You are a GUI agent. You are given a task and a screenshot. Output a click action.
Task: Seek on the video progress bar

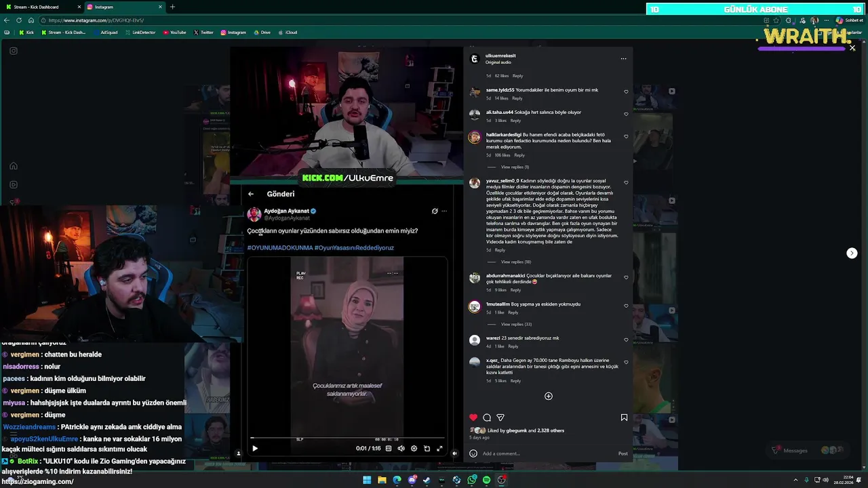pyautogui.click(x=347, y=439)
